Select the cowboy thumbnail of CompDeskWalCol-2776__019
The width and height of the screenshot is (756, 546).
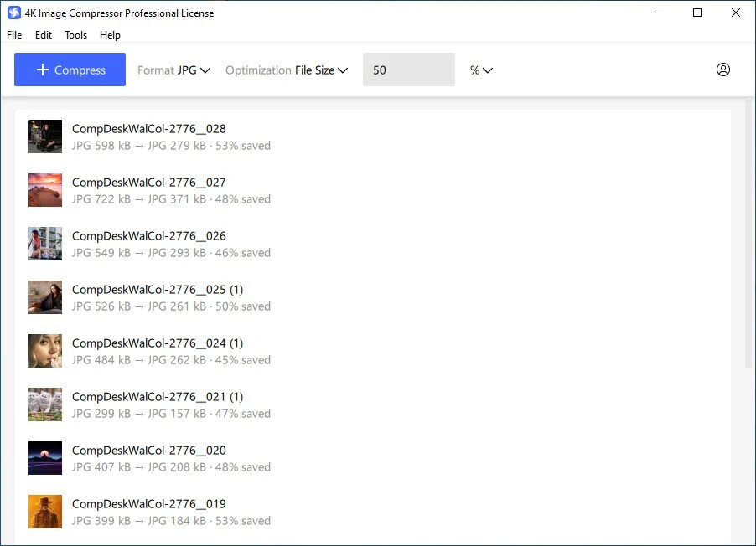click(45, 512)
